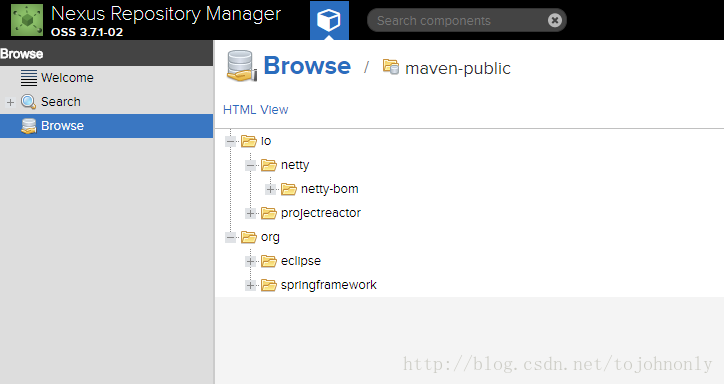Expand the springframework folder node
Screen dimensions: 724x384
251,285
